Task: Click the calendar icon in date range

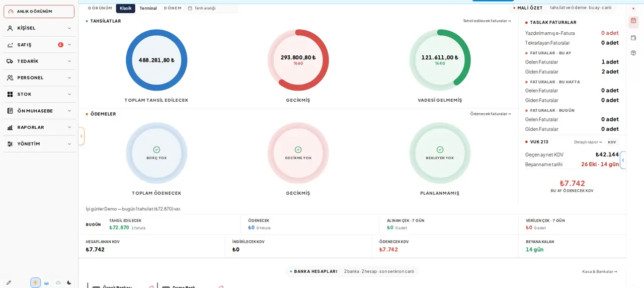Action: [190, 8]
